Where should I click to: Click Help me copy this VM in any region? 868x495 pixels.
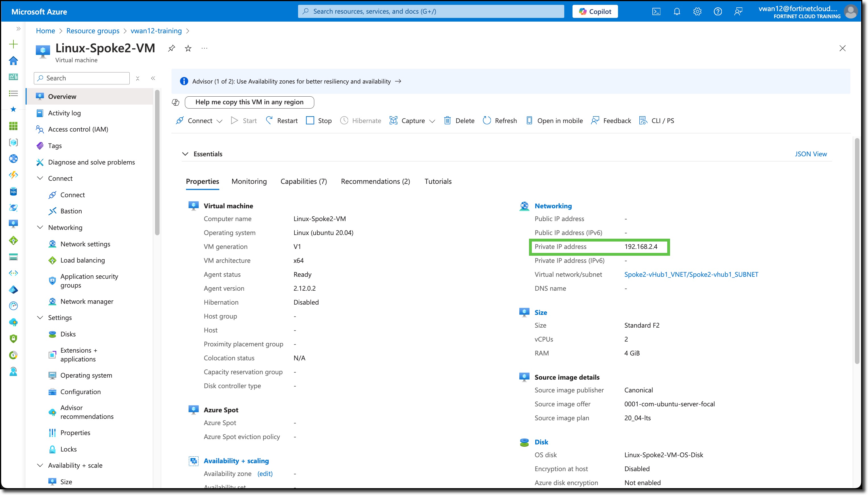(249, 102)
